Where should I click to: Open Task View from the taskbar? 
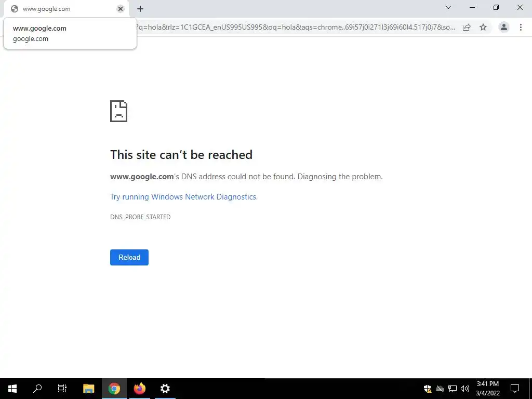pyautogui.click(x=62, y=389)
